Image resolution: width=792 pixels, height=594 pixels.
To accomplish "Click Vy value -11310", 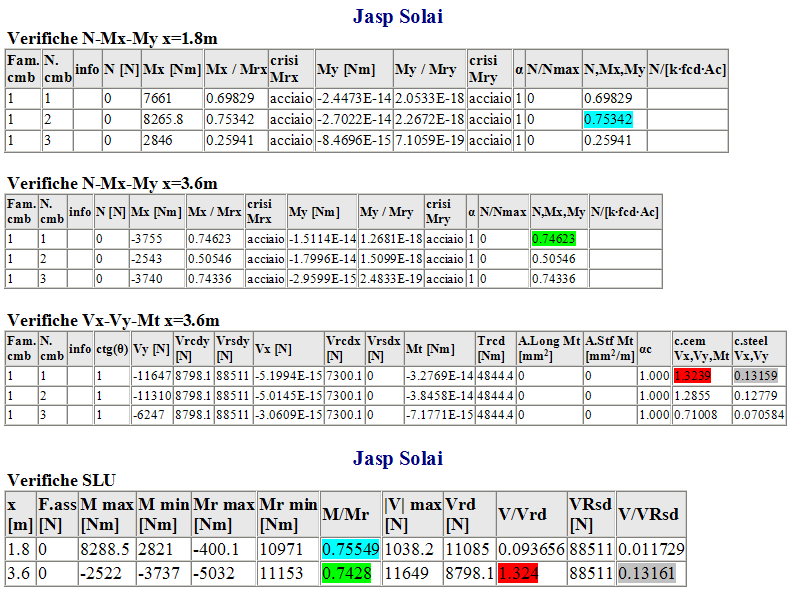I will tap(152, 395).
